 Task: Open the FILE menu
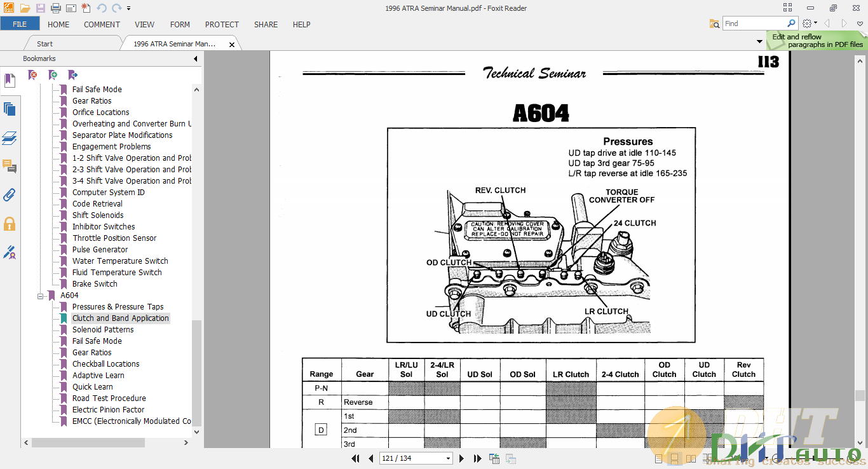click(x=20, y=24)
